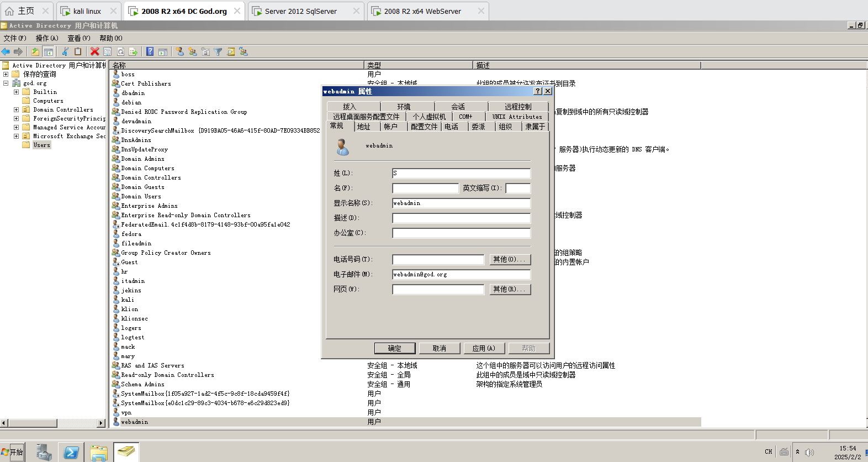This screenshot has height=462, width=868.
Task: Click the add-to-group toolbar icon
Action: coord(244,51)
